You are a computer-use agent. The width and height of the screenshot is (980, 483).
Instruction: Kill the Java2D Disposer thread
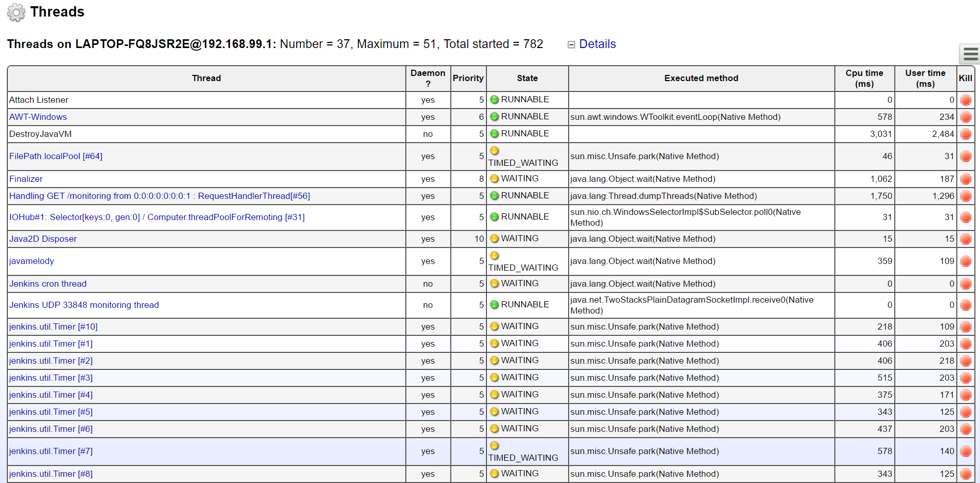966,239
